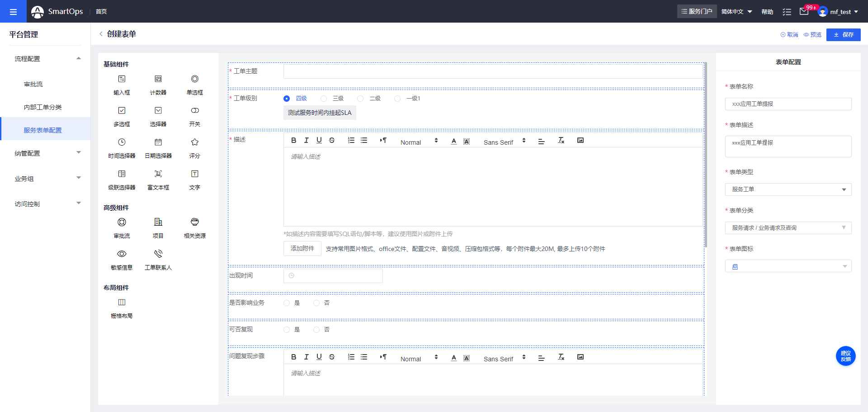
Task: Choose 是 for 是否影响业务
Action: (287, 303)
